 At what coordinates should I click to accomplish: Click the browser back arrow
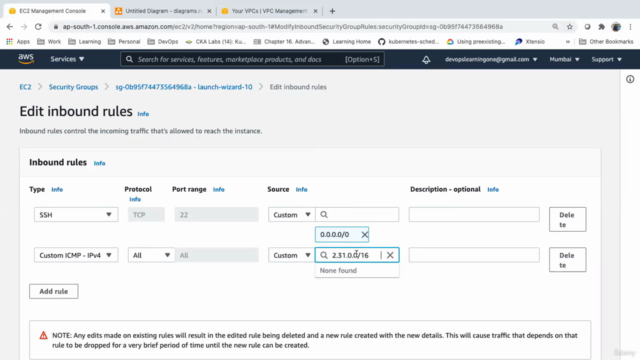(x=10, y=27)
